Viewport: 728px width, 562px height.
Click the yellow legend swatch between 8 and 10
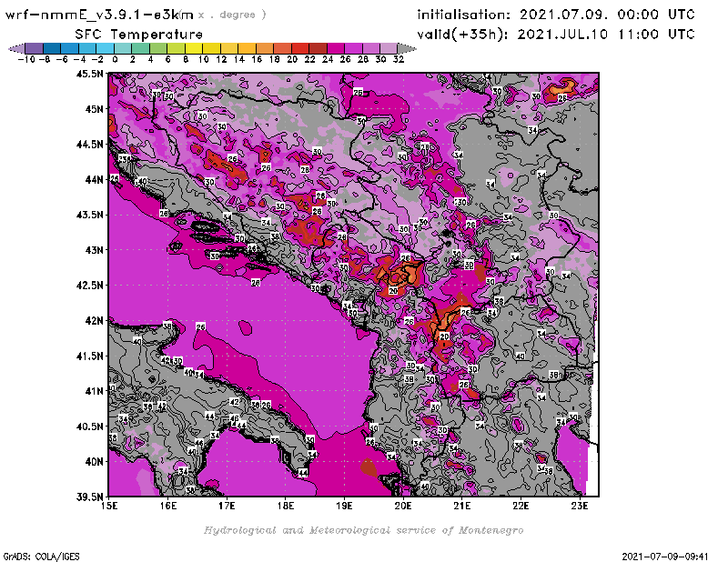(194, 48)
